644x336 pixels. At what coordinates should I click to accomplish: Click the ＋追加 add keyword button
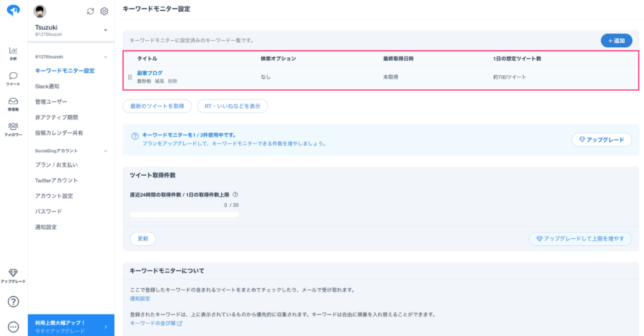[x=617, y=41]
